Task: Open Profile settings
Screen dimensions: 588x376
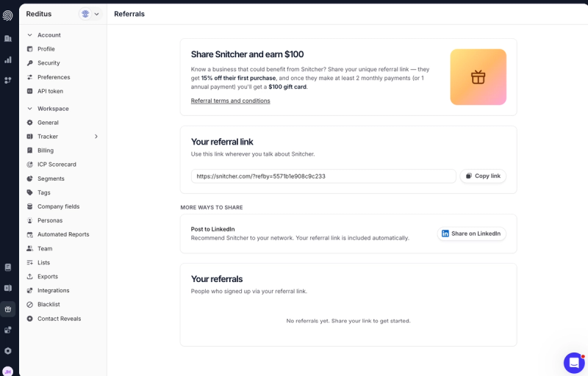Action: click(x=46, y=49)
